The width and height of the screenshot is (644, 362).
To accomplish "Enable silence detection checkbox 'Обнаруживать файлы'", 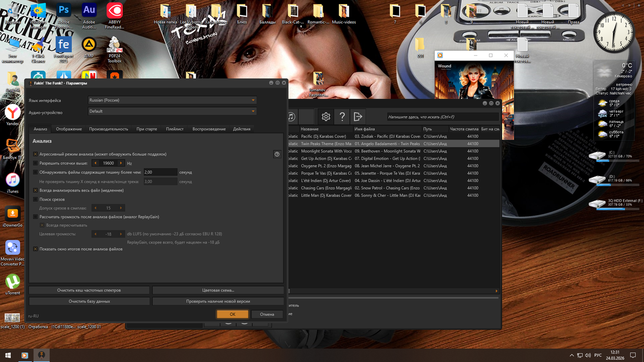I will pos(35,172).
